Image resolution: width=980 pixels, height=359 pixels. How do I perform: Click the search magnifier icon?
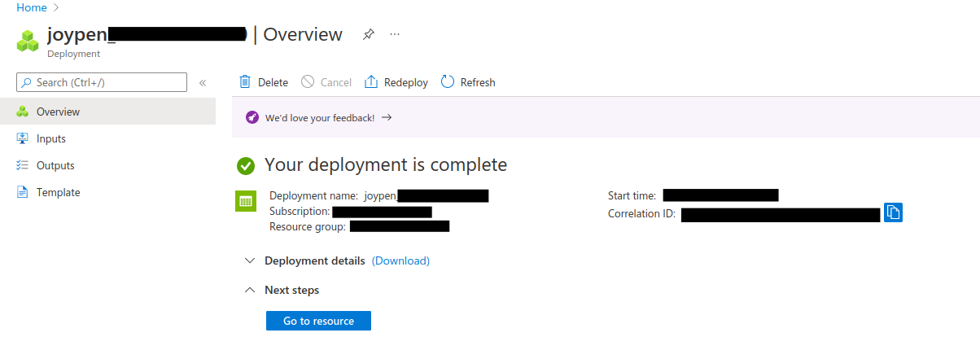click(x=26, y=82)
